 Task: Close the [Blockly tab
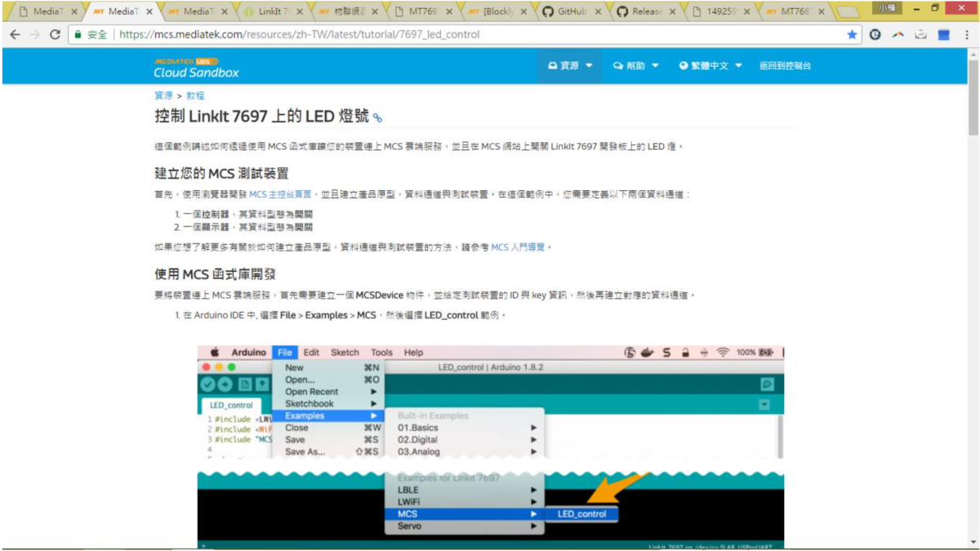(x=523, y=12)
